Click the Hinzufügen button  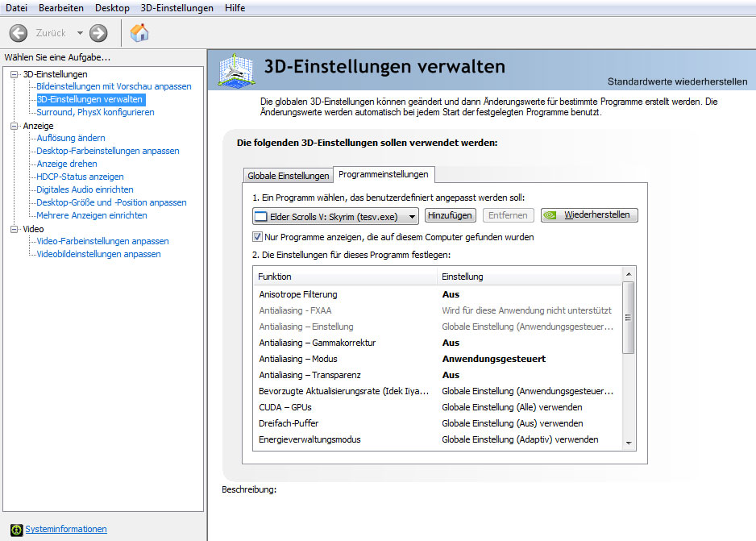pyautogui.click(x=450, y=215)
